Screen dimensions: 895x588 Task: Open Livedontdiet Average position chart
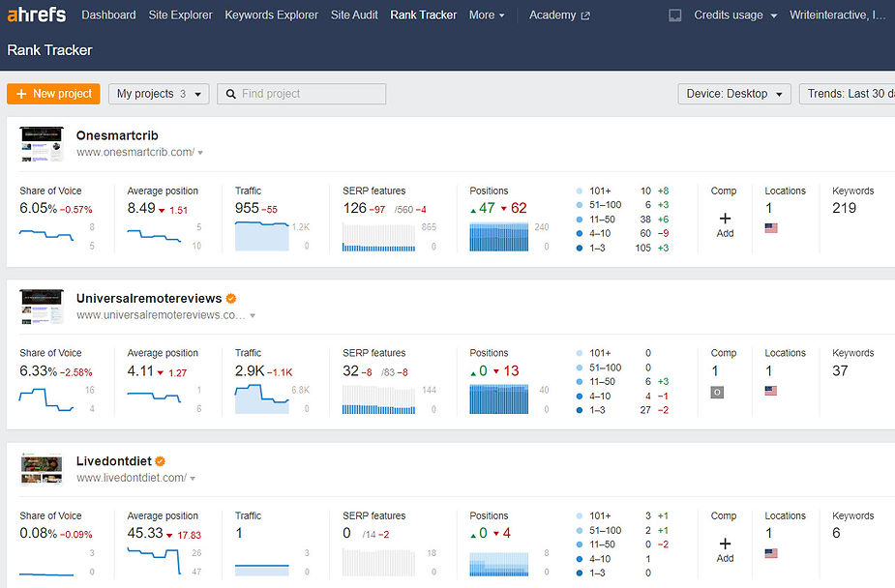pos(154,561)
